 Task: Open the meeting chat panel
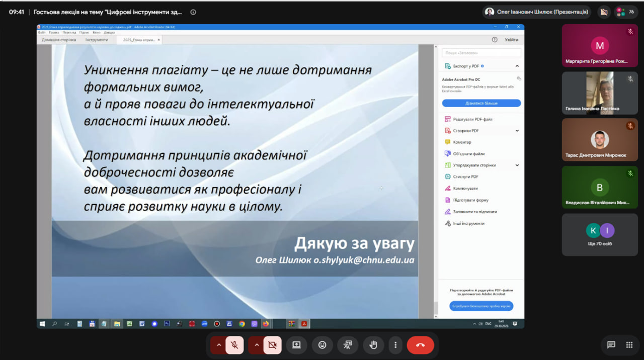tap(611, 345)
